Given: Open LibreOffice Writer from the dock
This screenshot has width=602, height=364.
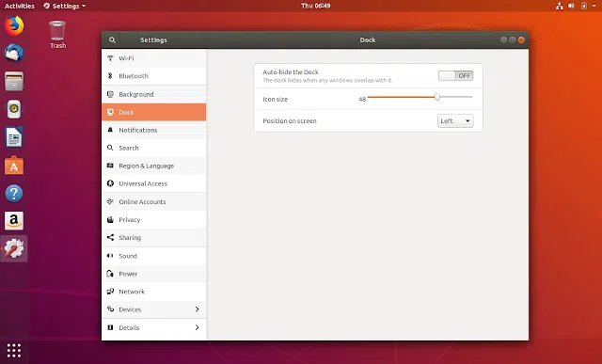Looking at the screenshot, I should (14, 137).
